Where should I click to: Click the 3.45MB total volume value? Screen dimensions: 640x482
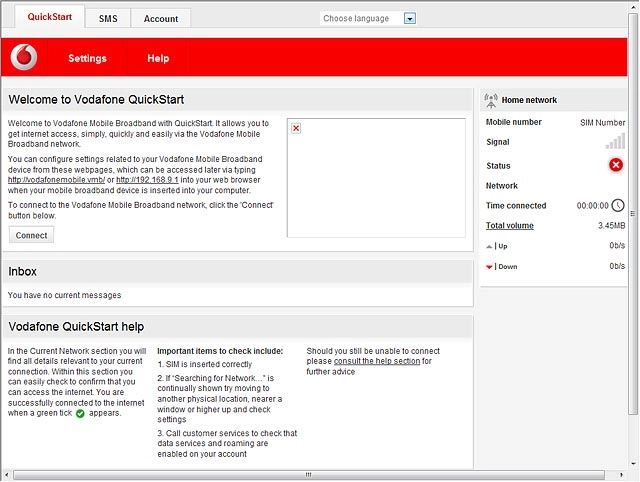pyautogui.click(x=611, y=226)
